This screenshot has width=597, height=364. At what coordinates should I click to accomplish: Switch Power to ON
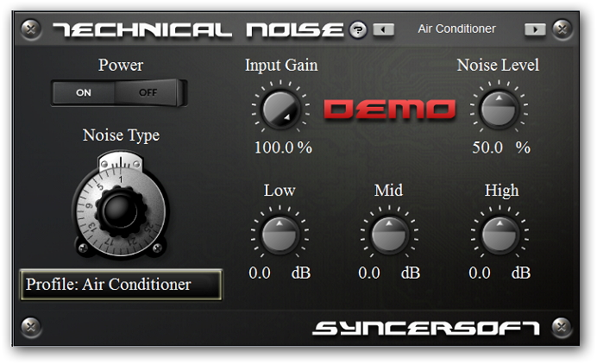point(84,92)
